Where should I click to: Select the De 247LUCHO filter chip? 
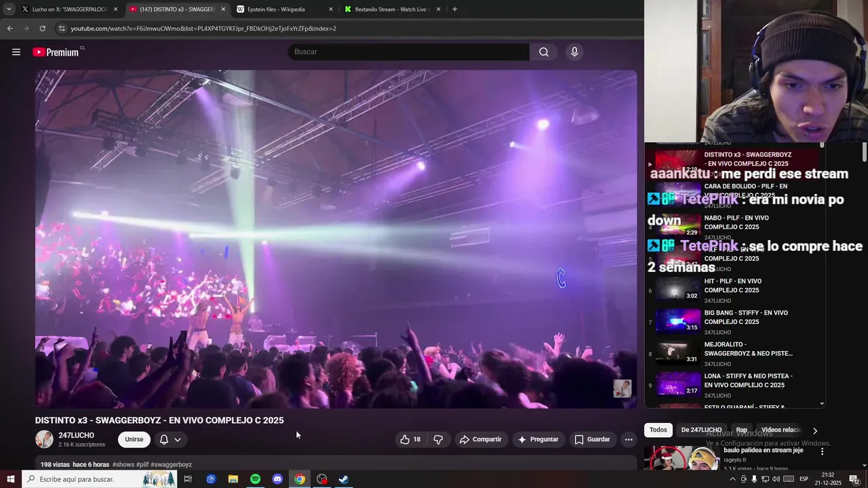pyautogui.click(x=701, y=430)
